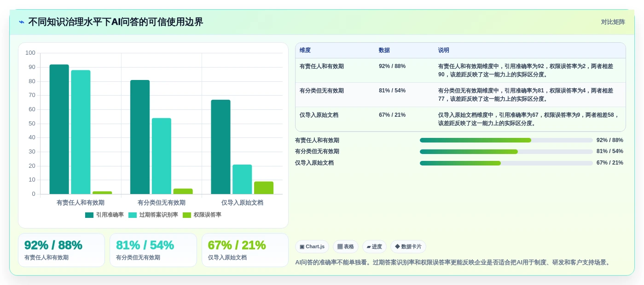Click x-axis label 有分类但无有效期
644x285 pixels.
162,202
